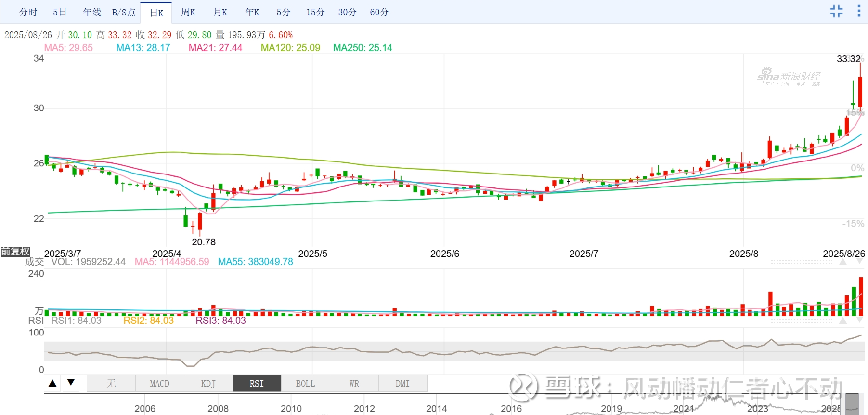Toggle the 前复权 price adjustment label

(x=15, y=252)
